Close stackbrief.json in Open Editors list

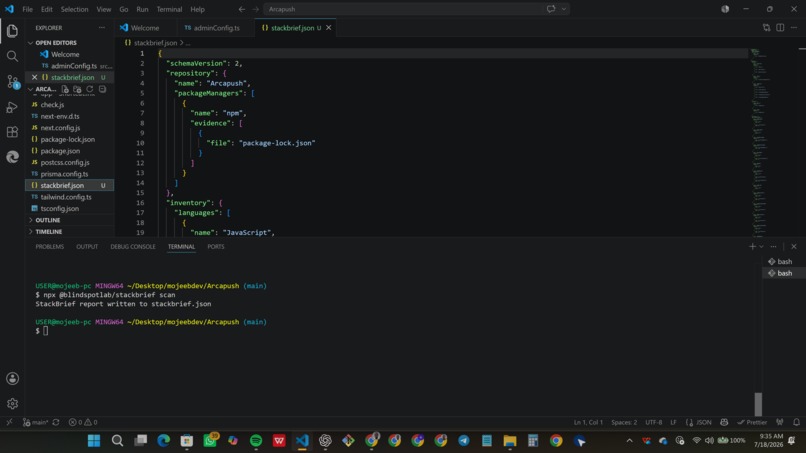tap(34, 77)
